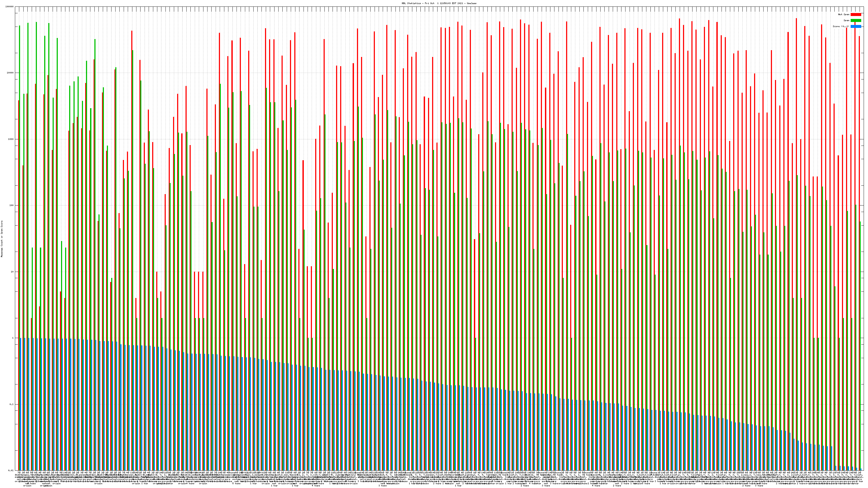
Task: Select the 'Spam' legend text label
Action: tap(846, 21)
